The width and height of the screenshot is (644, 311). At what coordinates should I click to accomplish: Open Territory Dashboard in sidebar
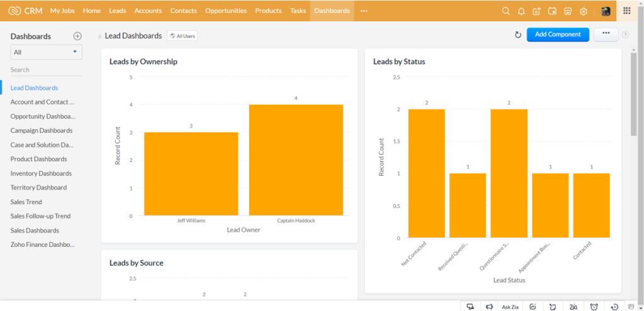38,187
